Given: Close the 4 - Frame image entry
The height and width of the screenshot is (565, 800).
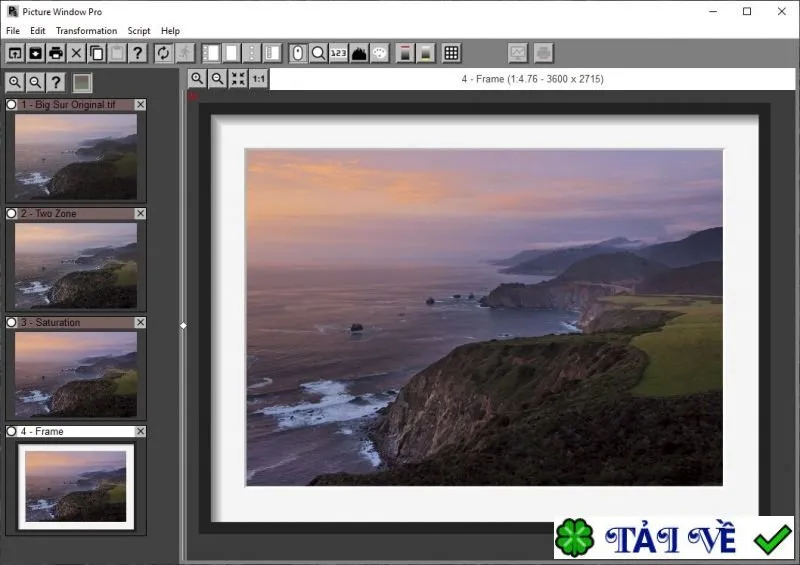Looking at the screenshot, I should click(140, 431).
